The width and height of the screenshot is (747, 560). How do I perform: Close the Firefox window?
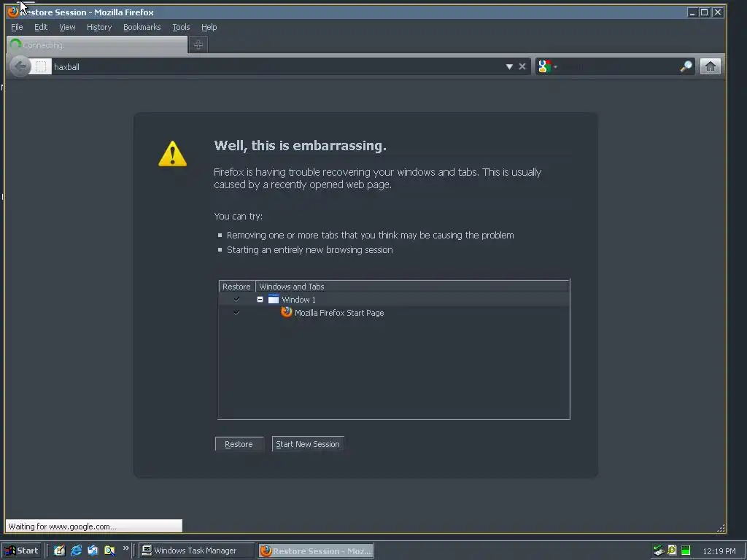(717, 12)
